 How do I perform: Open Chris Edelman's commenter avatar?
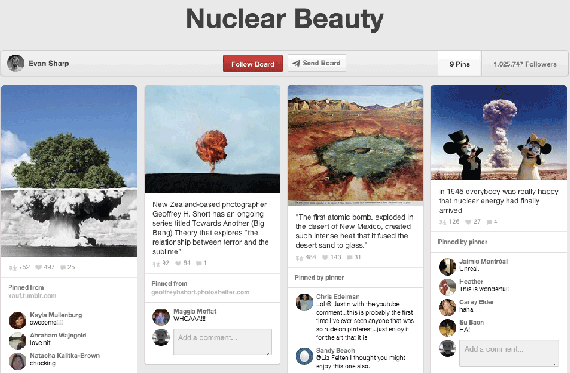point(304,302)
